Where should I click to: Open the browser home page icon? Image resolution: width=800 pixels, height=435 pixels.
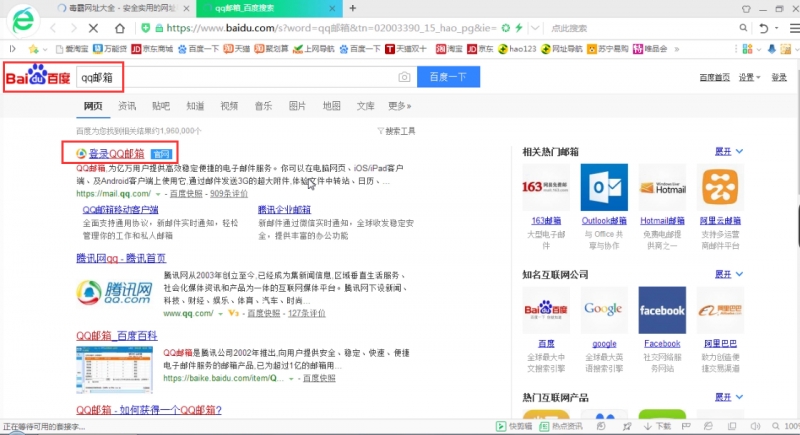[x=119, y=28]
